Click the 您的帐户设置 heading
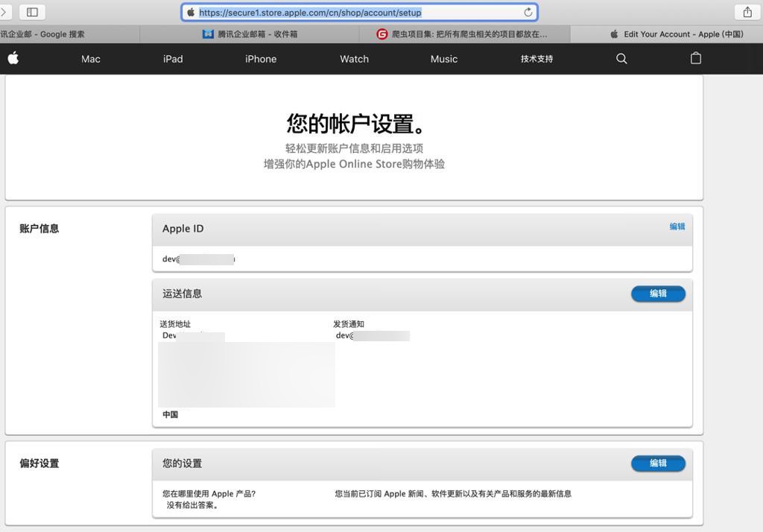The height and width of the screenshot is (532, 763). click(354, 124)
